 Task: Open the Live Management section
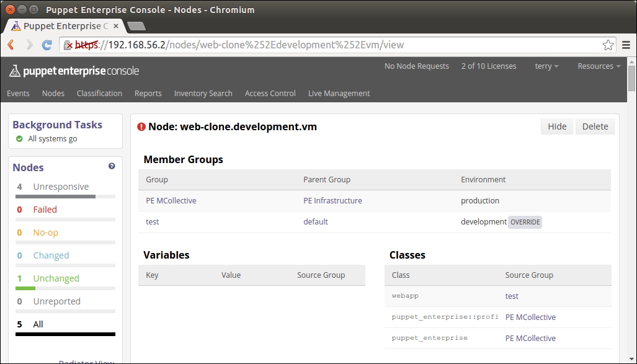pyautogui.click(x=339, y=94)
